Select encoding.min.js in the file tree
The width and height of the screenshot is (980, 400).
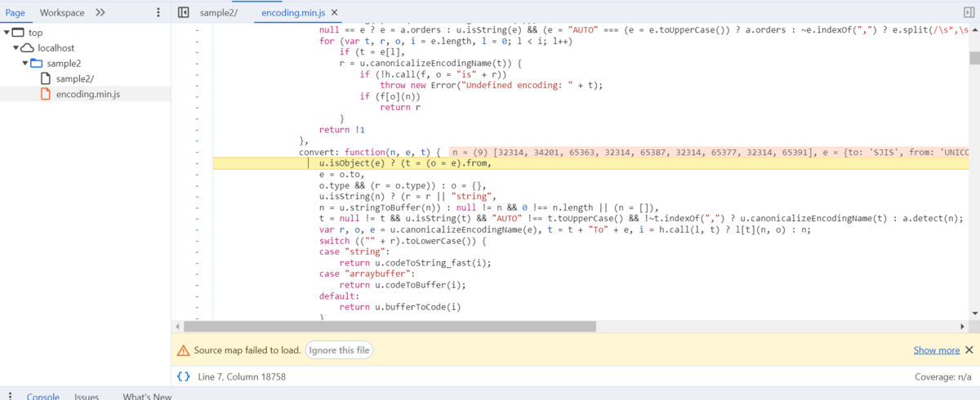pyautogui.click(x=88, y=94)
